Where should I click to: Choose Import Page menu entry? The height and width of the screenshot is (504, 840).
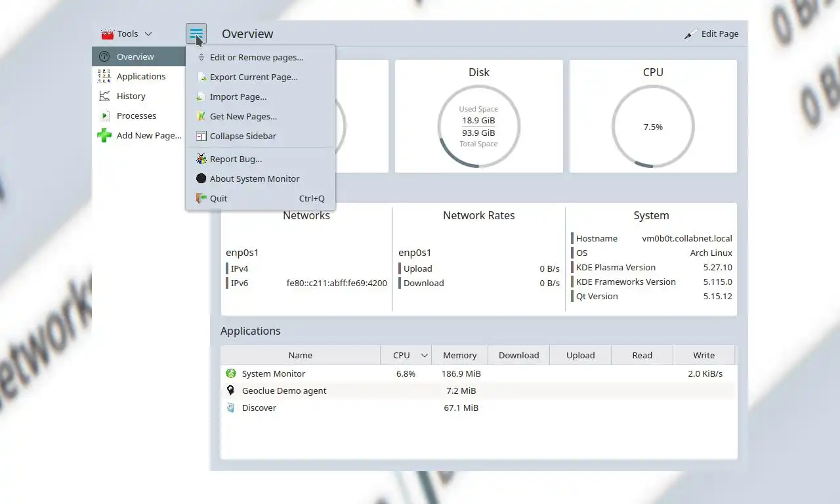click(261, 96)
